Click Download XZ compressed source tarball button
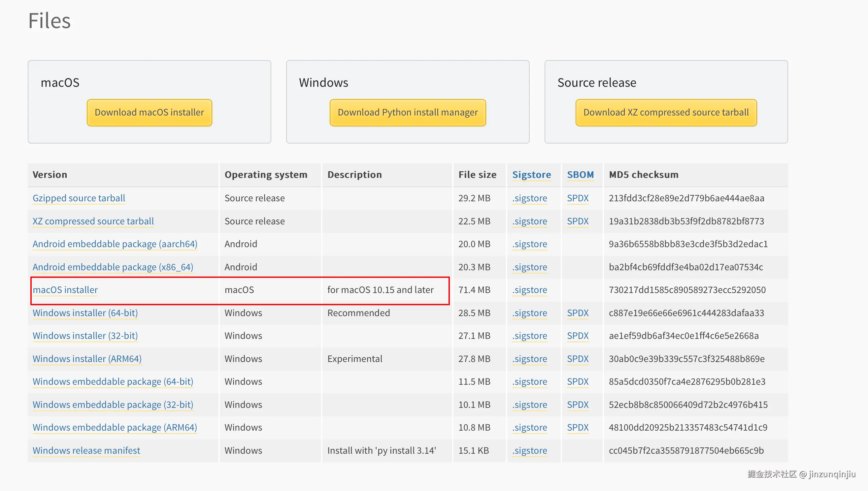Viewport: 868px width, 491px height. point(666,112)
